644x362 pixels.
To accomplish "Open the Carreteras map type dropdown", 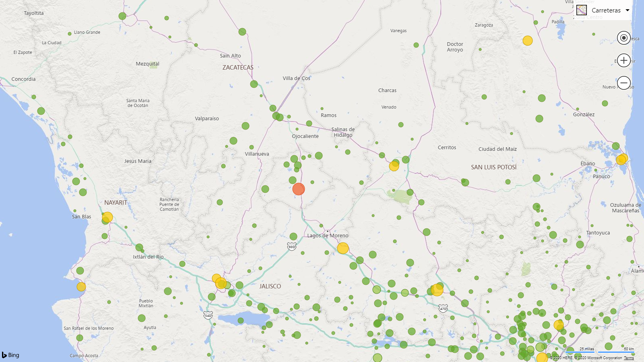I will point(603,10).
